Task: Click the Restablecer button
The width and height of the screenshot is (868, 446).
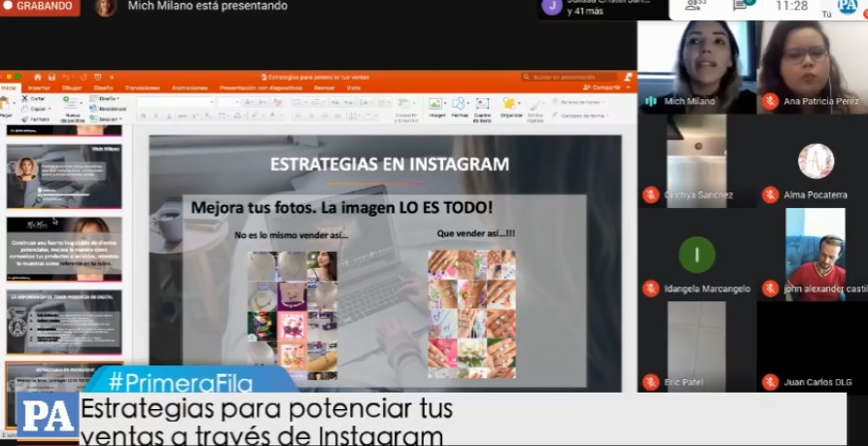Action: click(108, 109)
